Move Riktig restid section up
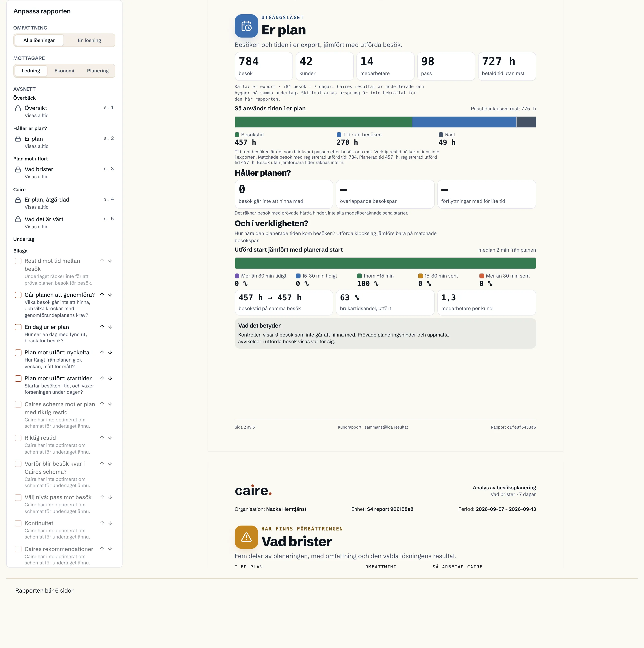 tap(102, 438)
